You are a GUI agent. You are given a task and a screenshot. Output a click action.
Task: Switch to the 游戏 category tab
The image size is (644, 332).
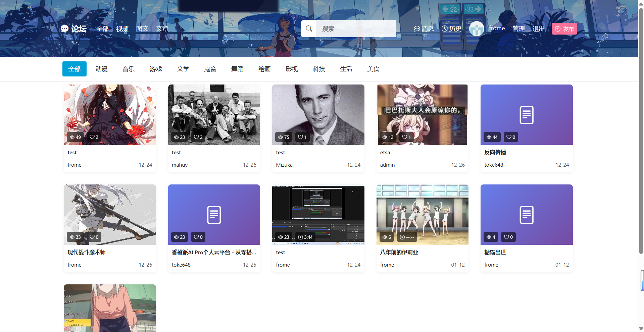156,69
